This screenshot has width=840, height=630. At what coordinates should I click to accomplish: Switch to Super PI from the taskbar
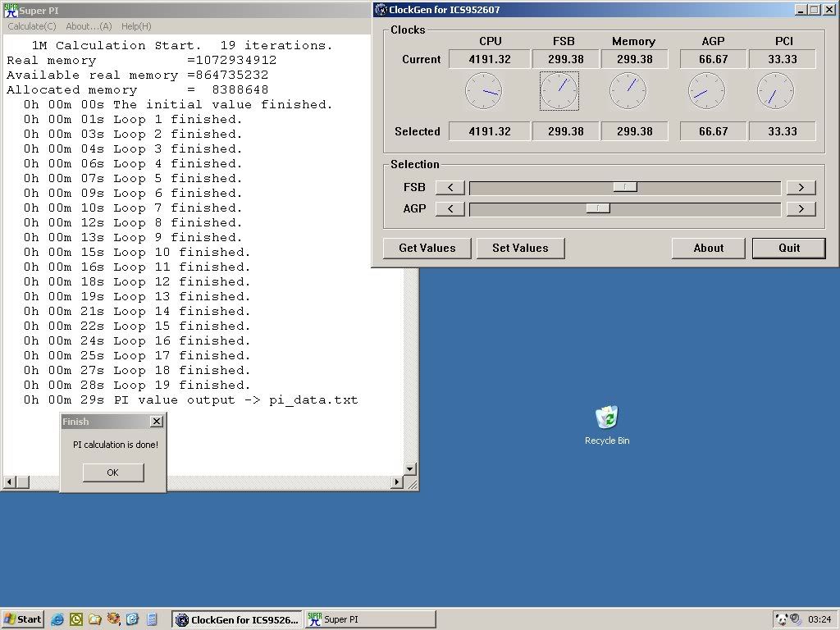pos(370,620)
